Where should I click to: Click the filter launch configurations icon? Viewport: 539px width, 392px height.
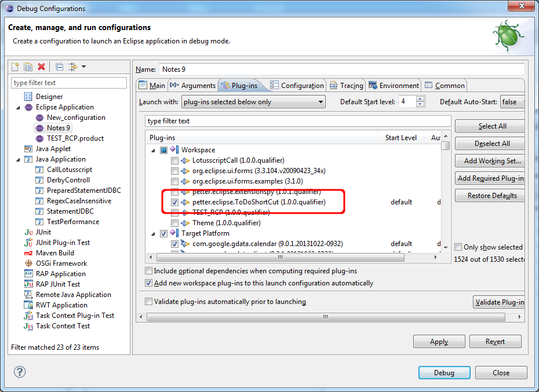(73, 67)
